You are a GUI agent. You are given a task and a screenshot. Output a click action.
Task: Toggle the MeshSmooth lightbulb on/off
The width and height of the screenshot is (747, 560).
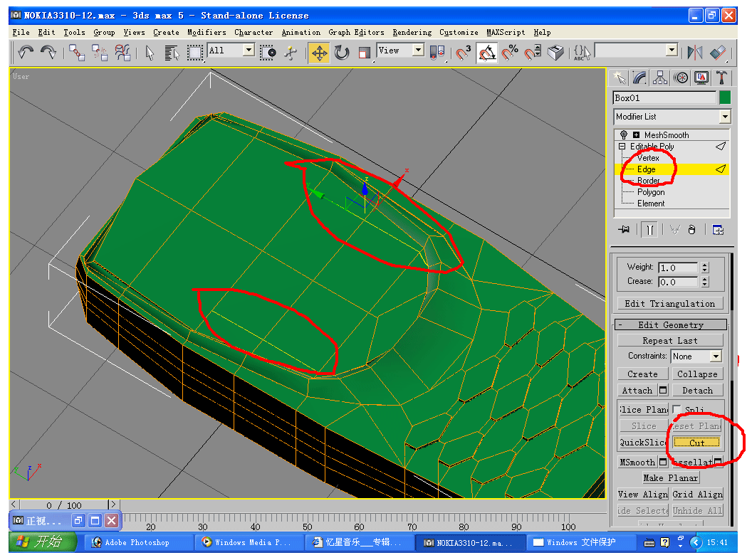(x=624, y=135)
